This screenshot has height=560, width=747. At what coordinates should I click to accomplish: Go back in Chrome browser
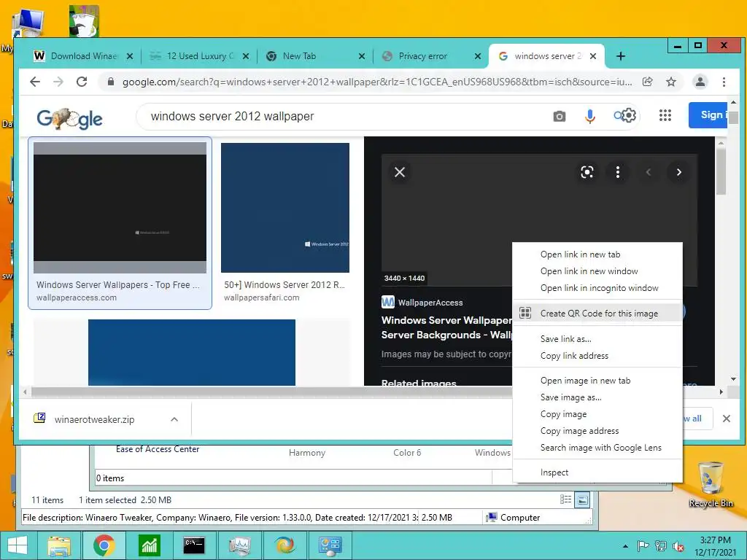pos(35,82)
